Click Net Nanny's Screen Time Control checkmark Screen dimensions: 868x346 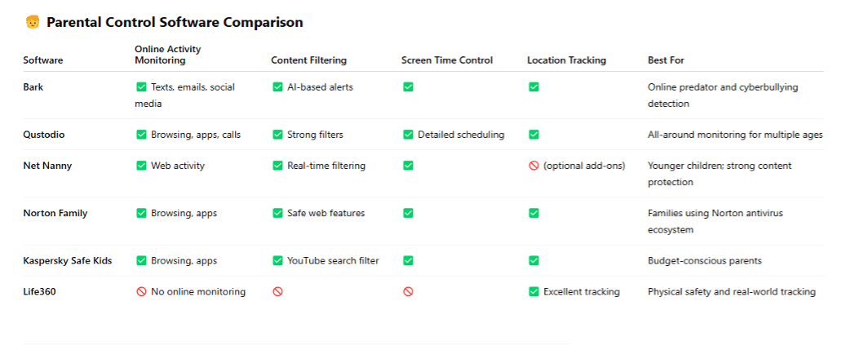pyautogui.click(x=408, y=166)
